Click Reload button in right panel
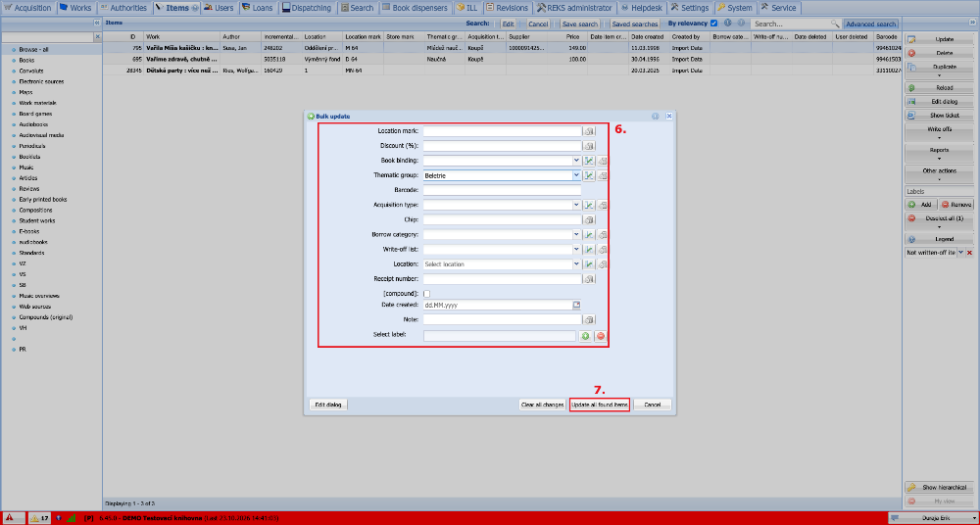Image resolution: width=980 pixels, height=525 pixels. click(940, 87)
